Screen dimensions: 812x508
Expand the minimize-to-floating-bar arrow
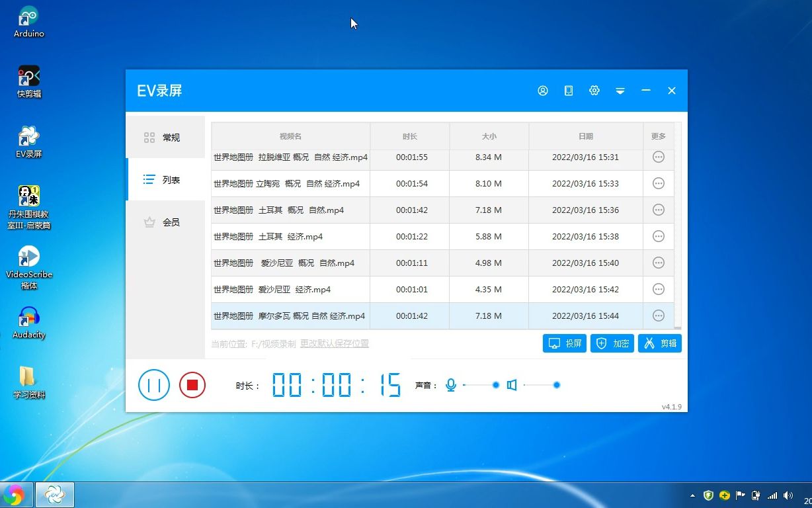620,91
